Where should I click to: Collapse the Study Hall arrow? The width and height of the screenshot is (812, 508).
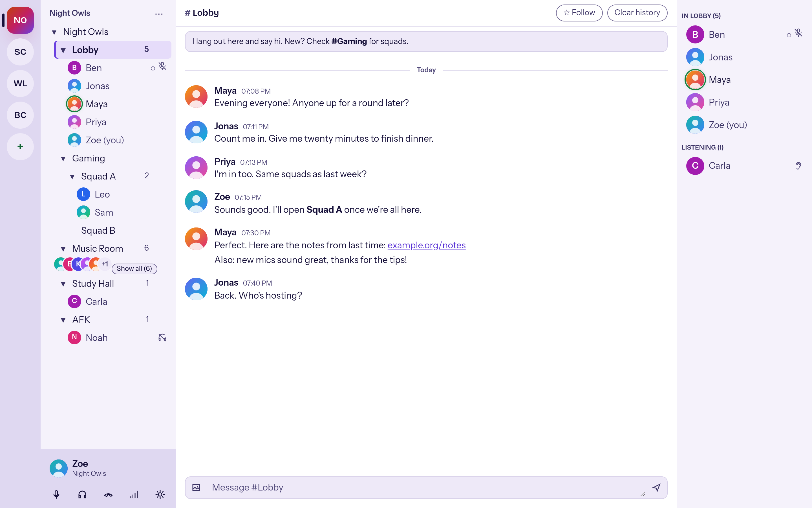click(x=63, y=284)
